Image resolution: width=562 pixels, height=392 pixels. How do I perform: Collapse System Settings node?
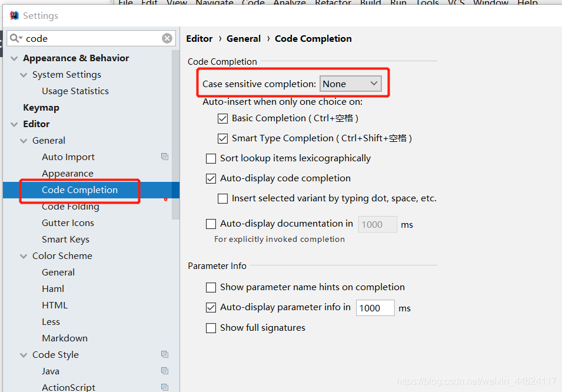[x=24, y=75]
